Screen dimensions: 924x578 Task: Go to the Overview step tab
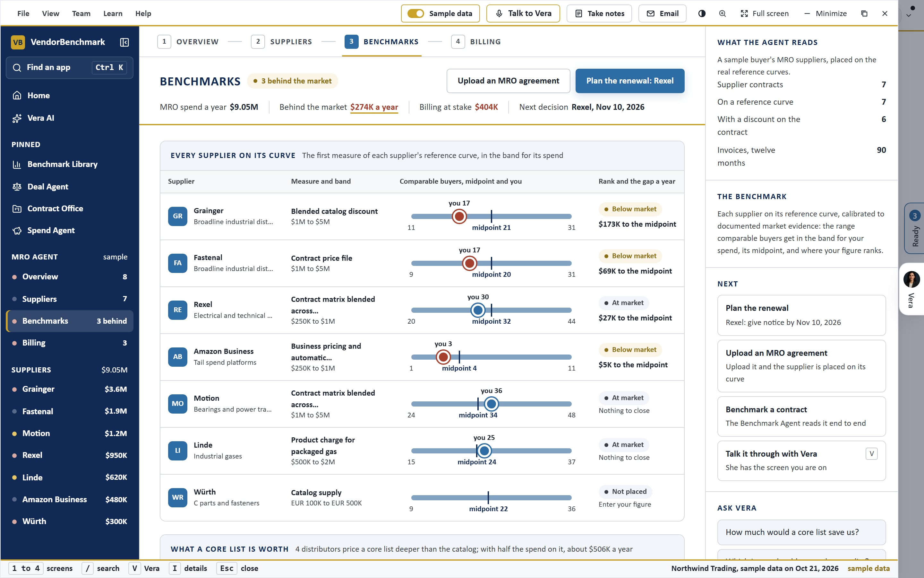188,42
